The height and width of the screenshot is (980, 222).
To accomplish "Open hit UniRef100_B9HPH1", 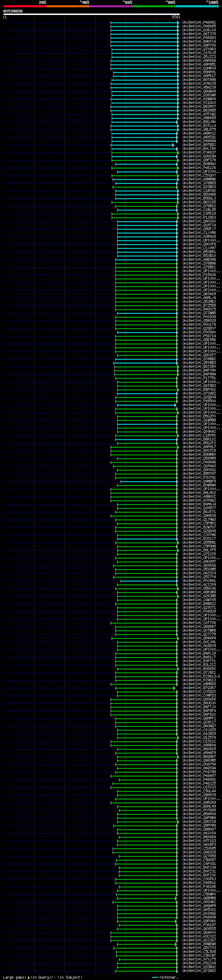I will point(199,72).
